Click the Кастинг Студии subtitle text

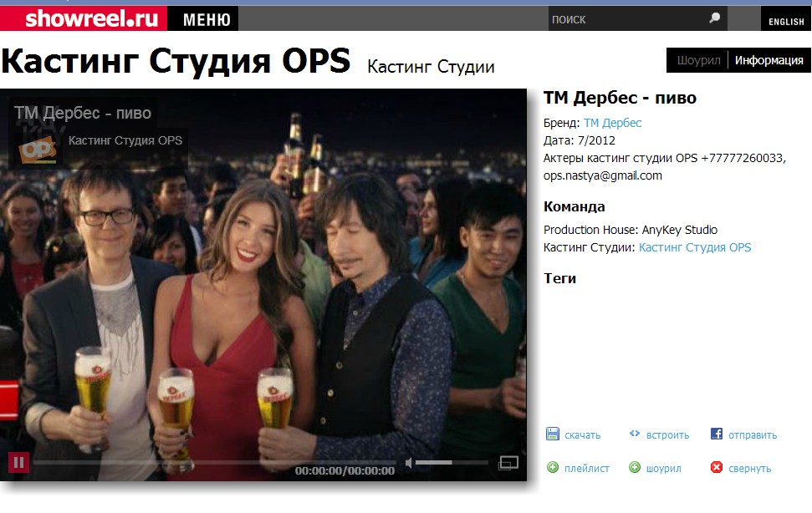point(431,67)
